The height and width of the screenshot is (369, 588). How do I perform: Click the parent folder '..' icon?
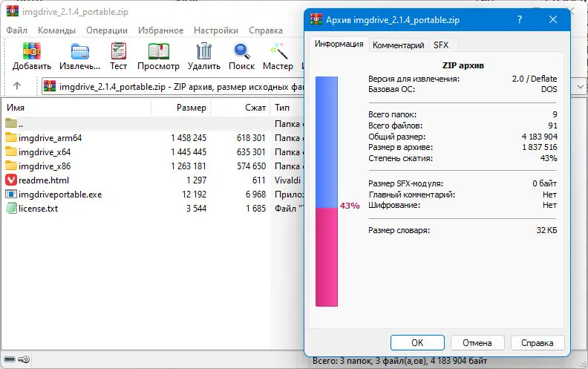(11, 123)
